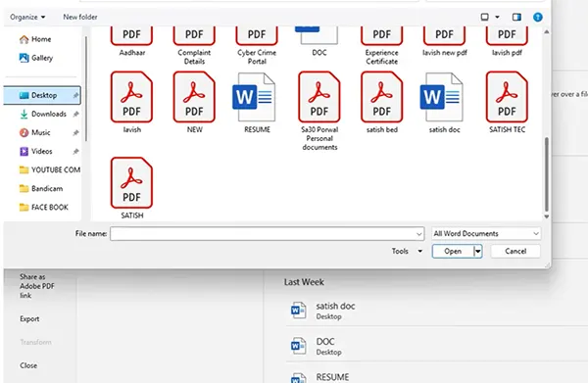Select the NEW PDF file icon
Viewport: 588px width, 383px height.
[x=194, y=97]
